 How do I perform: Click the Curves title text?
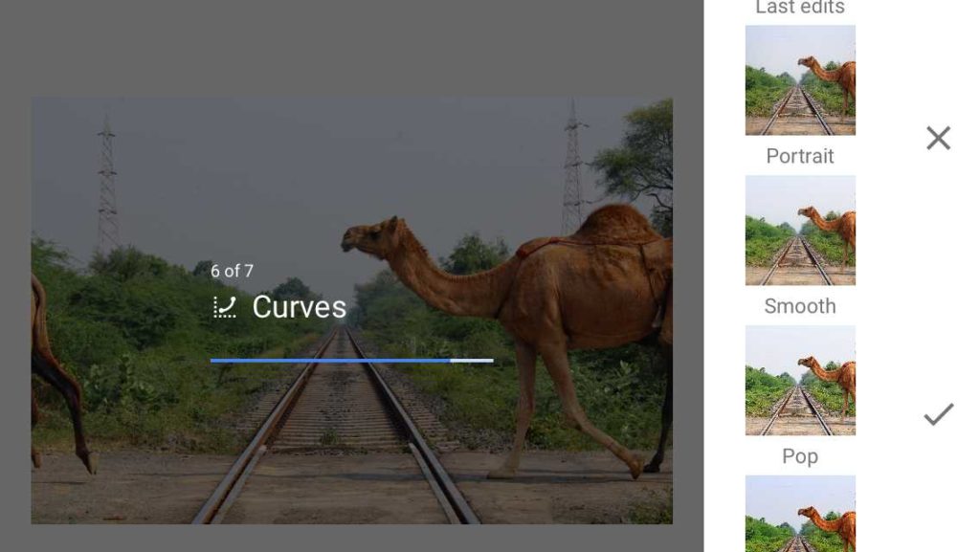[x=299, y=307]
